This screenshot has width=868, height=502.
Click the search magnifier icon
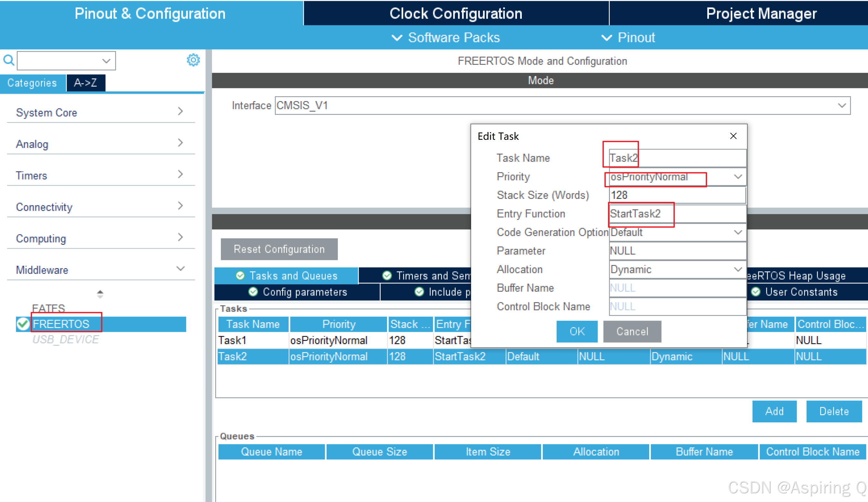click(x=9, y=60)
